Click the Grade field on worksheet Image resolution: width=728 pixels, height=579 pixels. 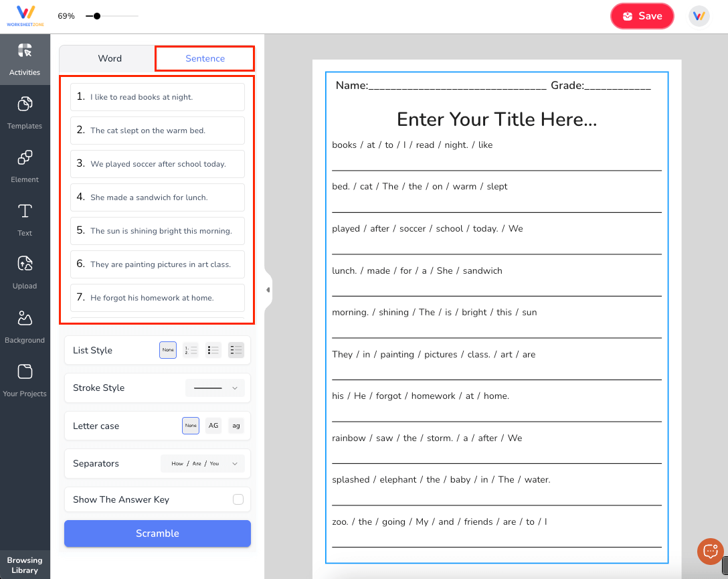[x=601, y=86]
